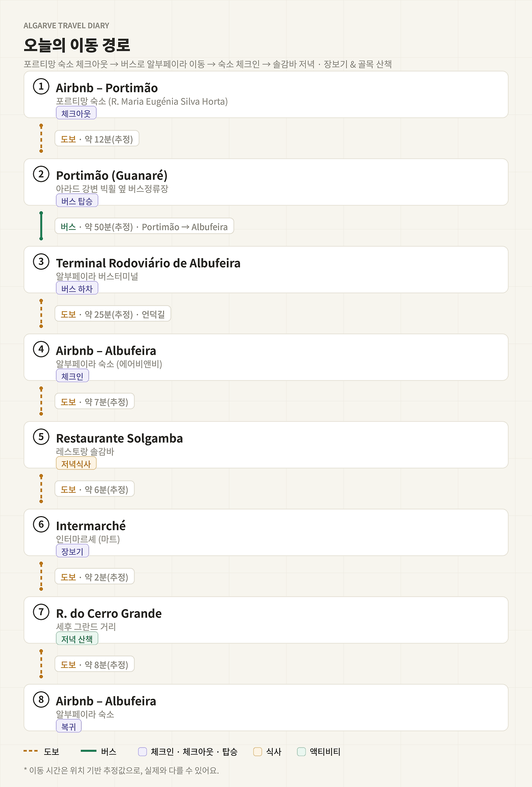Click the green 액티비티 legend swatch

tap(302, 752)
